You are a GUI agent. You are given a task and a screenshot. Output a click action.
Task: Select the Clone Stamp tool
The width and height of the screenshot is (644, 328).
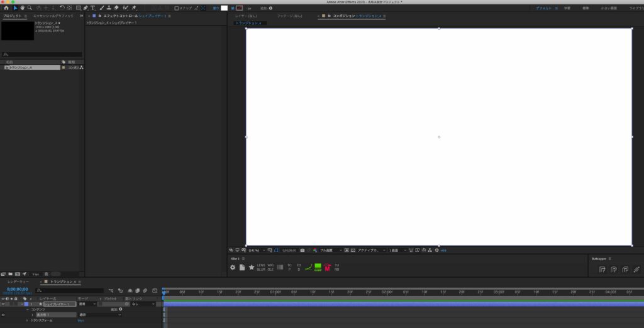tap(109, 8)
